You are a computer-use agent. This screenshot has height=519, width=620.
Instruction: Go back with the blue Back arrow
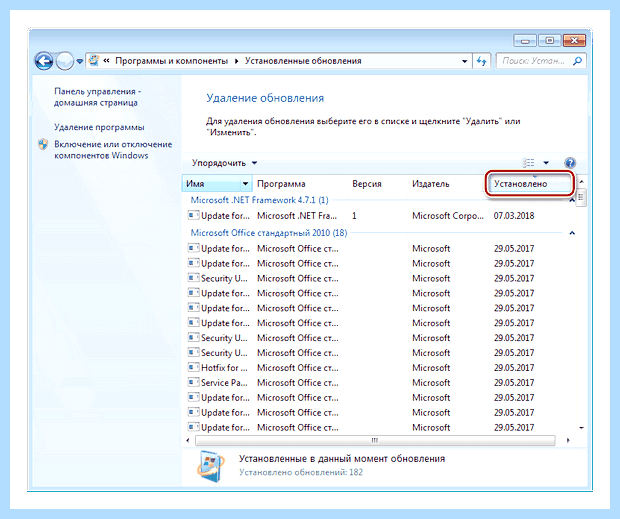click(44, 61)
